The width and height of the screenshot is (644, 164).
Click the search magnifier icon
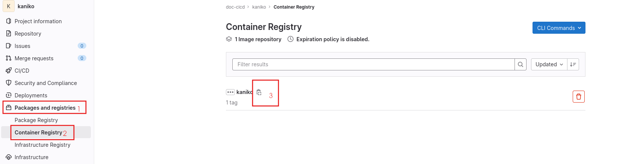521,64
